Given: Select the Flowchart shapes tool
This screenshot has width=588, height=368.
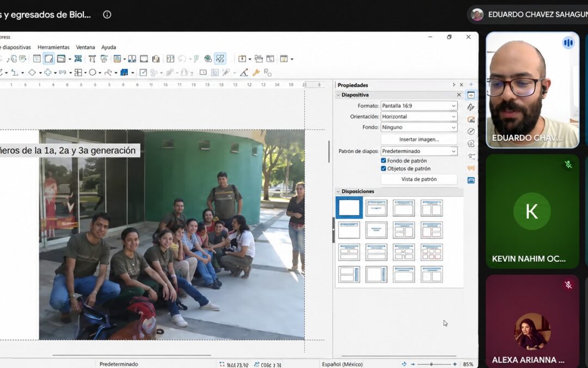Looking at the screenshot, I should tap(78, 73).
